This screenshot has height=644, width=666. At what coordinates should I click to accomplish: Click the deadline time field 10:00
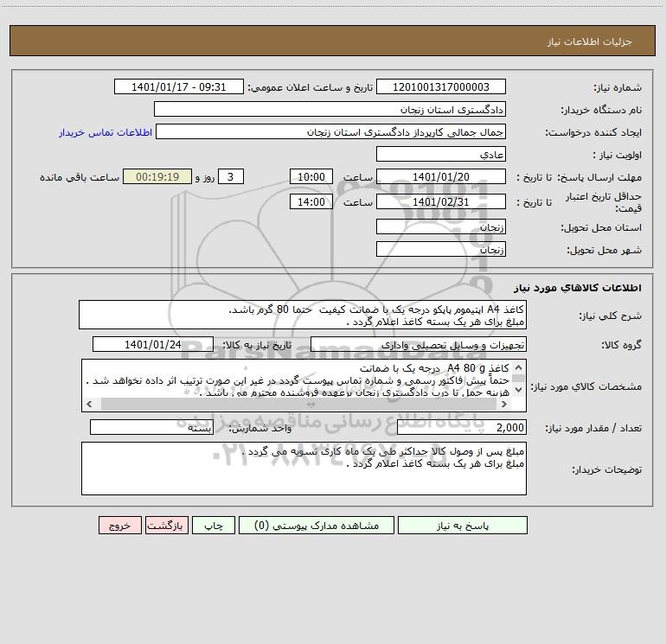coord(311,176)
